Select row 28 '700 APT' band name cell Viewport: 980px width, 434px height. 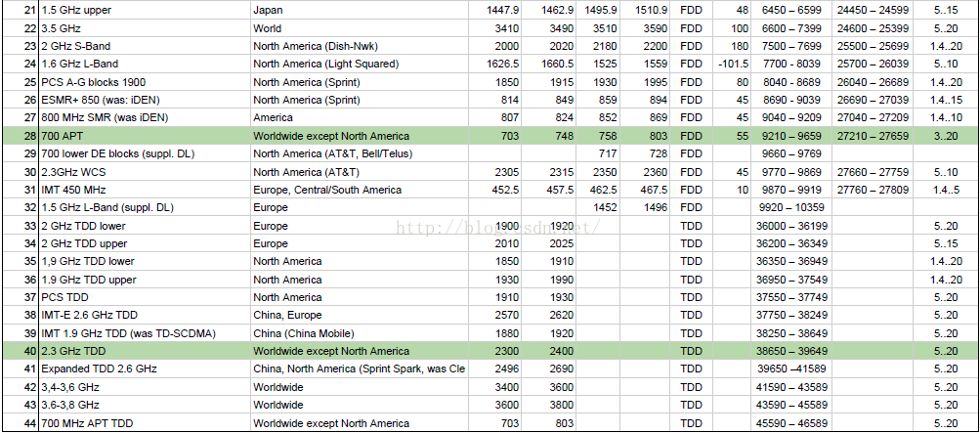(x=145, y=136)
